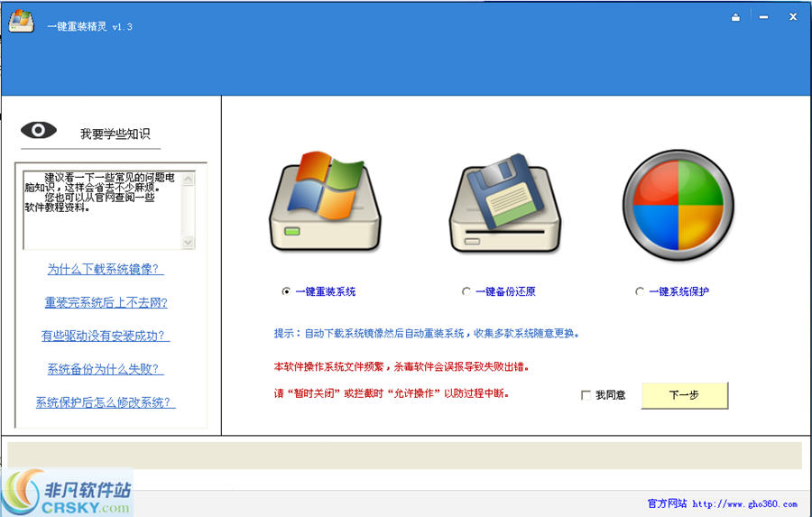Open link 有些驱动没有安装成功?
The width and height of the screenshot is (812, 517).
coord(106,336)
